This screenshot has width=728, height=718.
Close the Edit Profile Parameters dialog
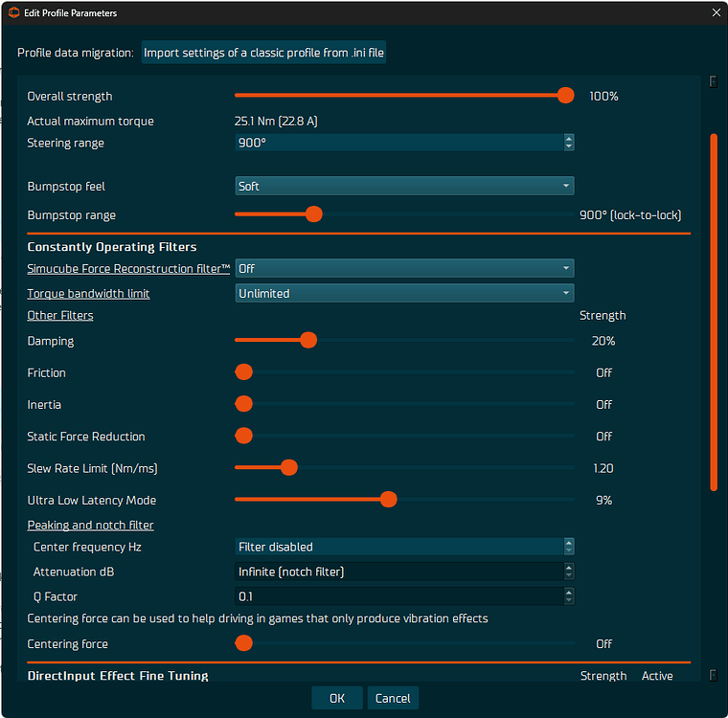click(715, 12)
